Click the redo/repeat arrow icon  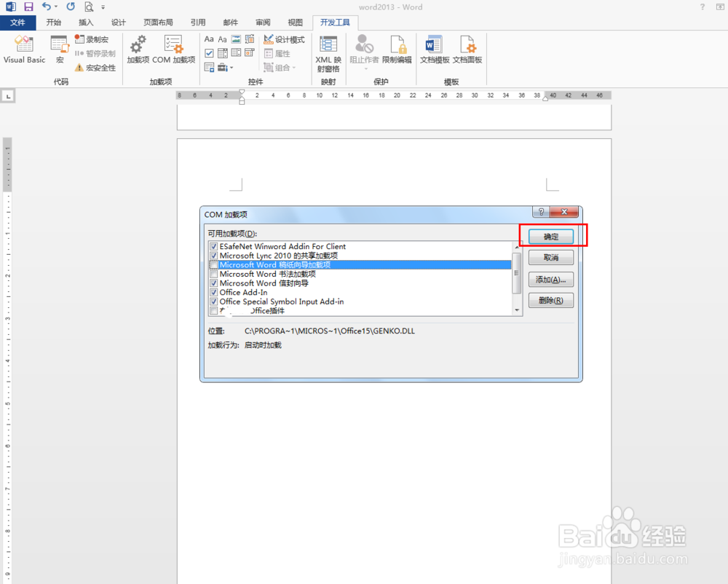[71, 7]
